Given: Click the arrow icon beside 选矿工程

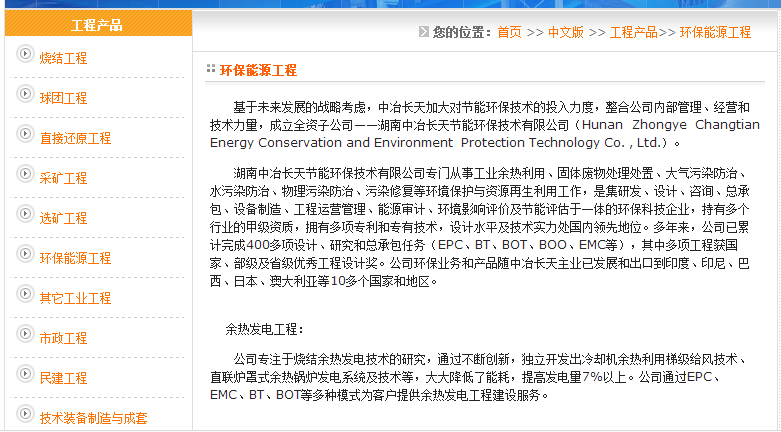Looking at the screenshot, I should 25,213.
